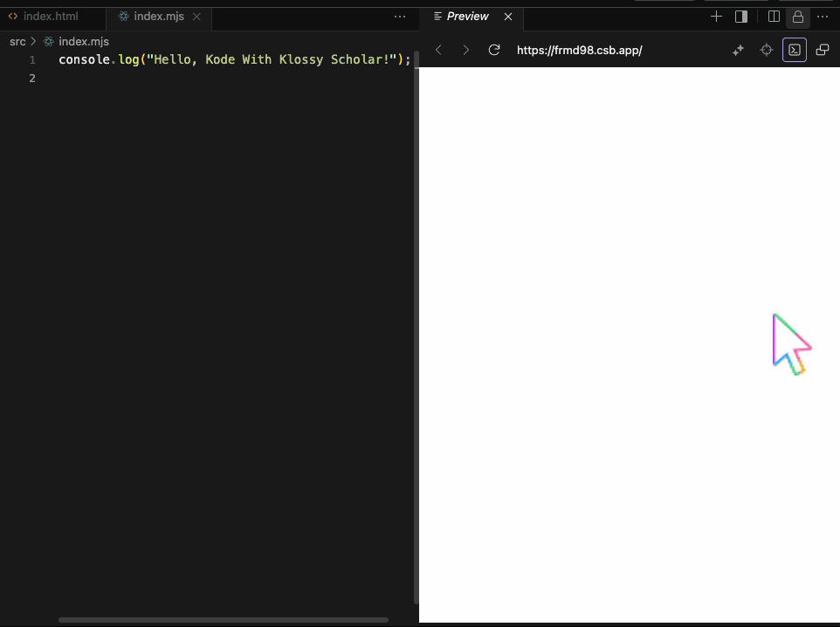Click the sparkle AI icon
This screenshot has height=627, width=840.
pyautogui.click(x=738, y=51)
